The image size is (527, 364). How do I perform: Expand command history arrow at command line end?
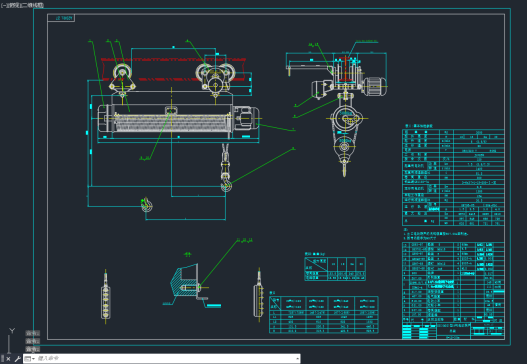click(x=297, y=359)
